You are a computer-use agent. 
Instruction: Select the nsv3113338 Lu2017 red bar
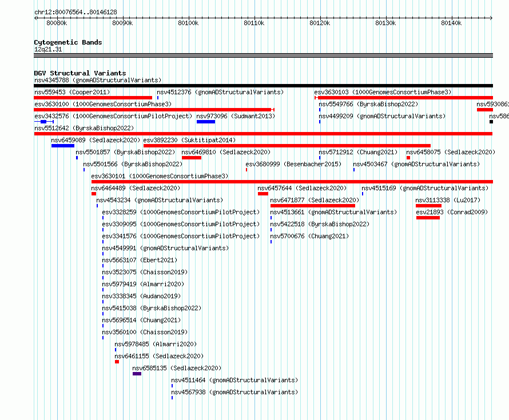pyautogui.click(x=428, y=206)
